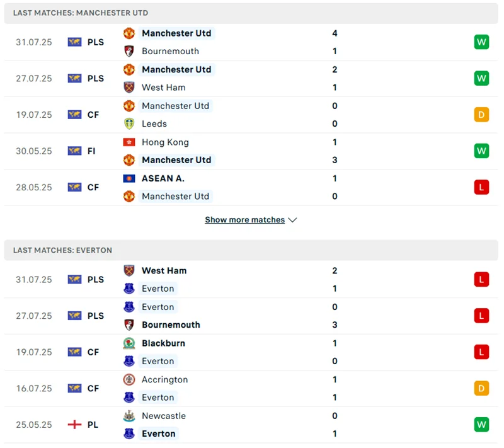Click the Hong Kong flag icon
The height and width of the screenshot is (448, 504).
click(x=129, y=142)
